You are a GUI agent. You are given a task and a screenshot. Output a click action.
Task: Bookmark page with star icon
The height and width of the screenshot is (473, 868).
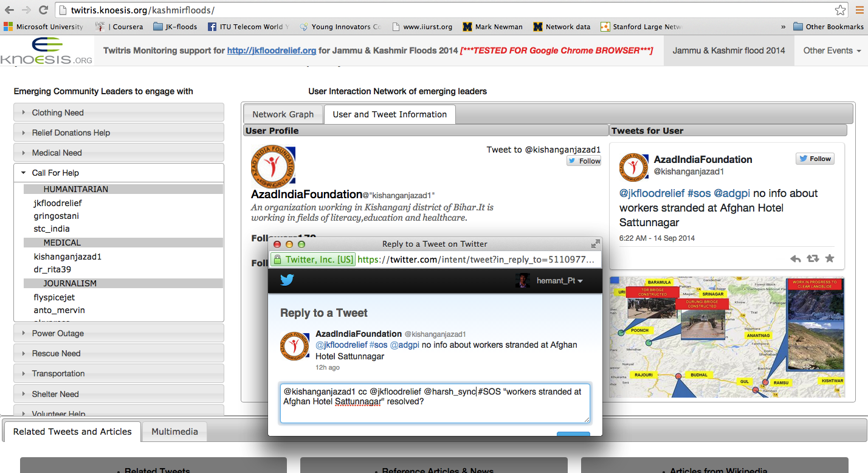pos(840,10)
